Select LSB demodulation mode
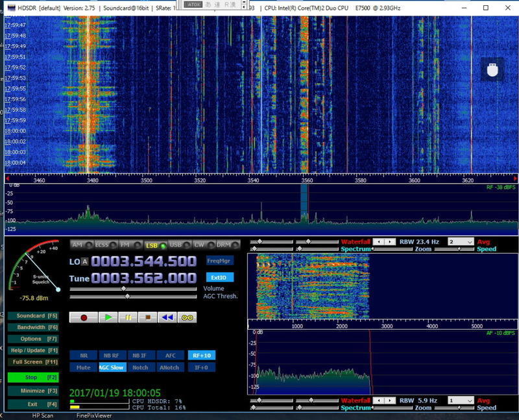 pyautogui.click(x=155, y=245)
